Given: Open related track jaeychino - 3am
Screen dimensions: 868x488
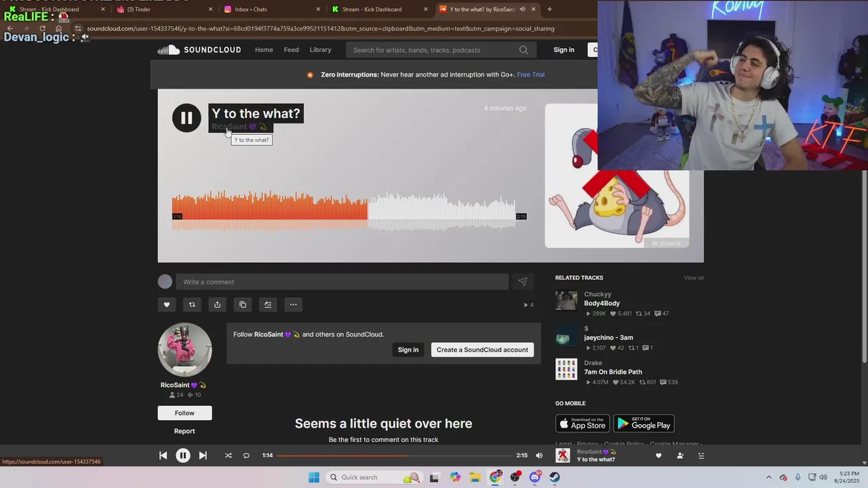Looking at the screenshot, I should pos(608,338).
